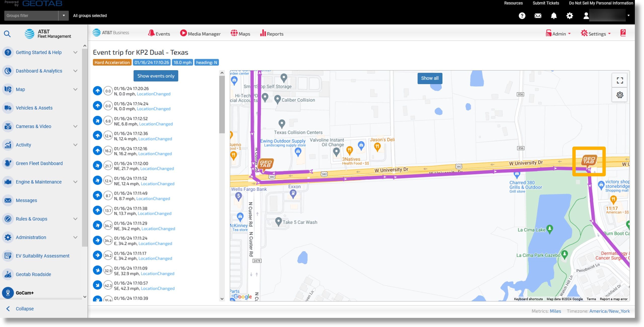Open the Resources top link
The height and width of the screenshot is (327, 644).
click(x=513, y=3)
